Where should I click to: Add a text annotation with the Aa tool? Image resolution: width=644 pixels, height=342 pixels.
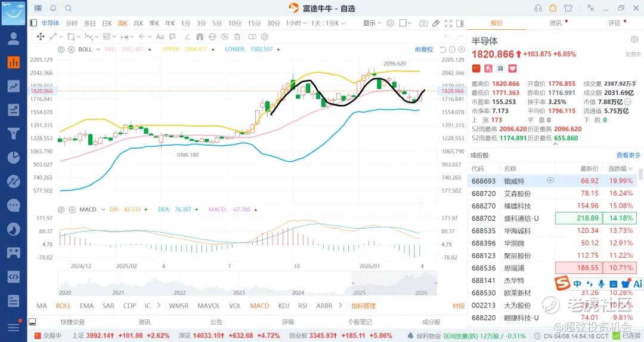(159, 36)
